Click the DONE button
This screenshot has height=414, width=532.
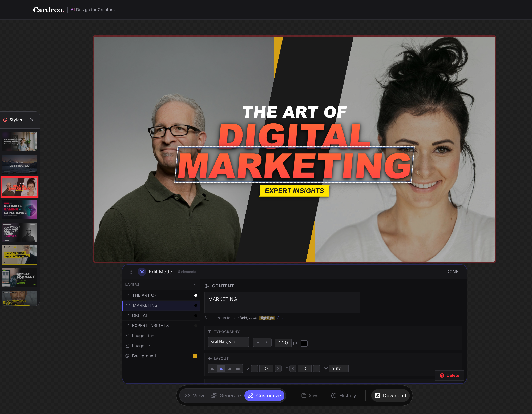[452, 272]
